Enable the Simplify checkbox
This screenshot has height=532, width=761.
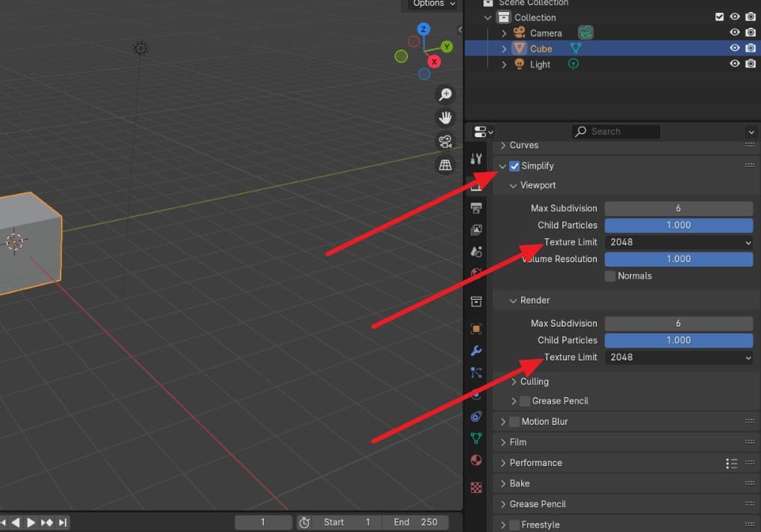513,166
